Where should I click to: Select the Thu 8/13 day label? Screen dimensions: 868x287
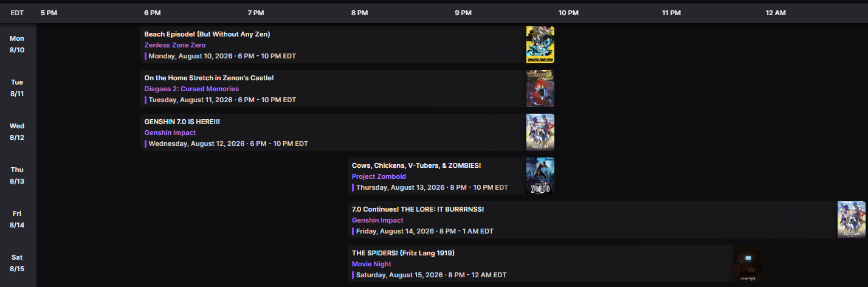(17, 176)
